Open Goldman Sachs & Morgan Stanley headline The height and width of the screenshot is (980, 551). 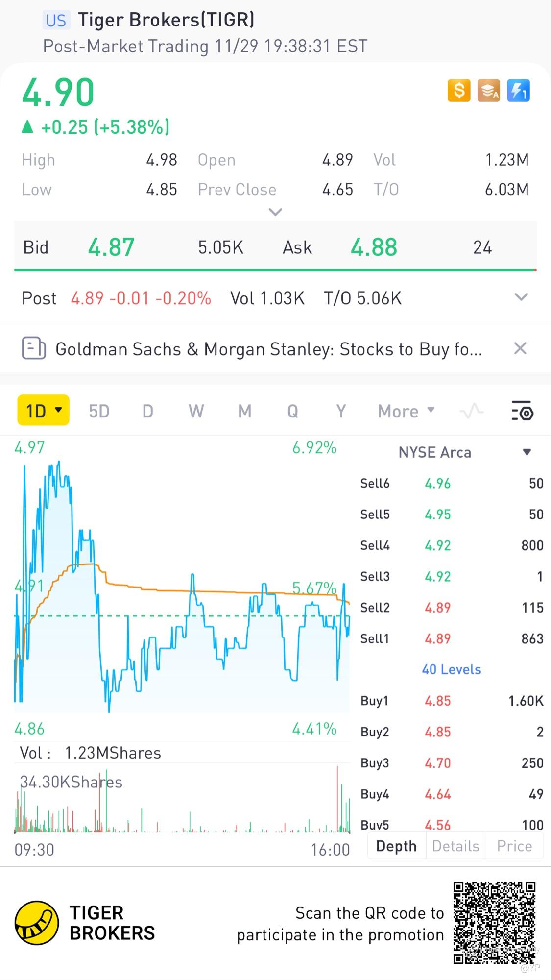[268, 349]
